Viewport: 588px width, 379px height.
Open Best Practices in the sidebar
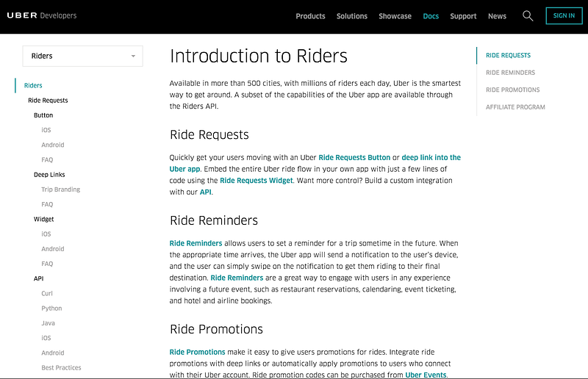[x=61, y=368]
